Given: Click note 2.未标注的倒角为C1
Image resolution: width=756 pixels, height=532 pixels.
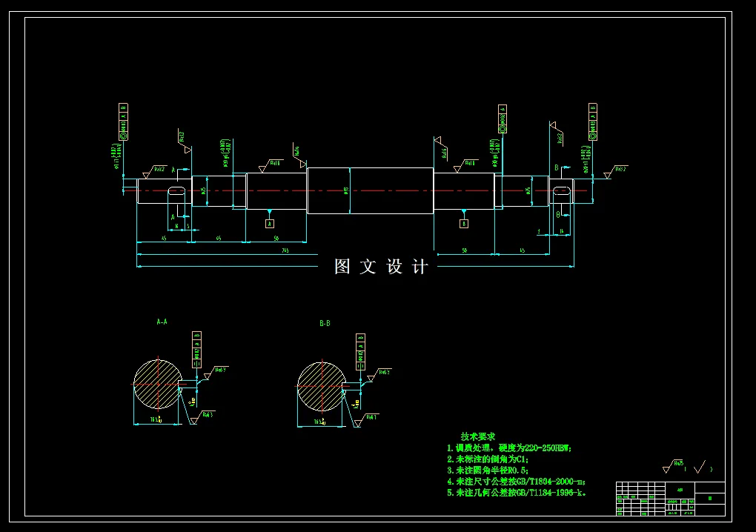Looking at the screenshot, I should [x=488, y=459].
